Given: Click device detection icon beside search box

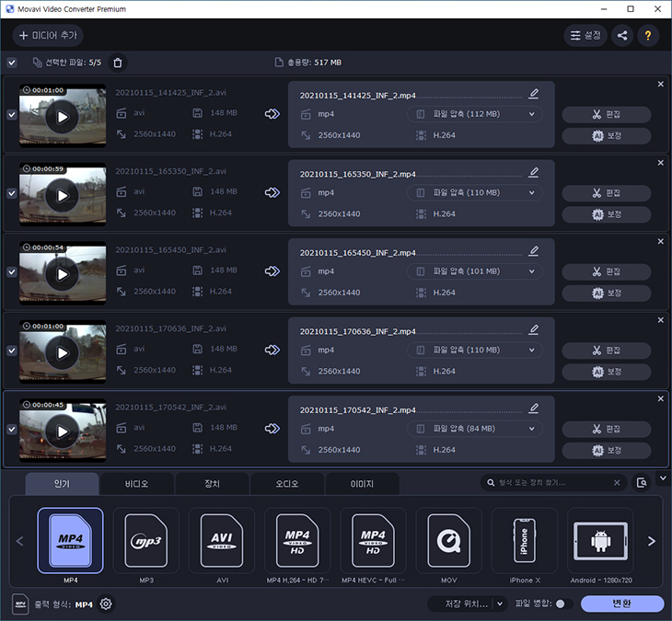Looking at the screenshot, I should (x=642, y=483).
